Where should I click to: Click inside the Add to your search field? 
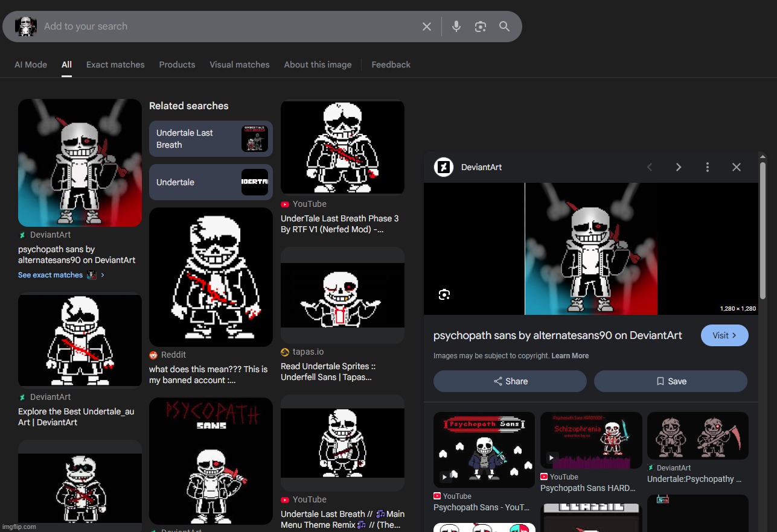click(229, 27)
